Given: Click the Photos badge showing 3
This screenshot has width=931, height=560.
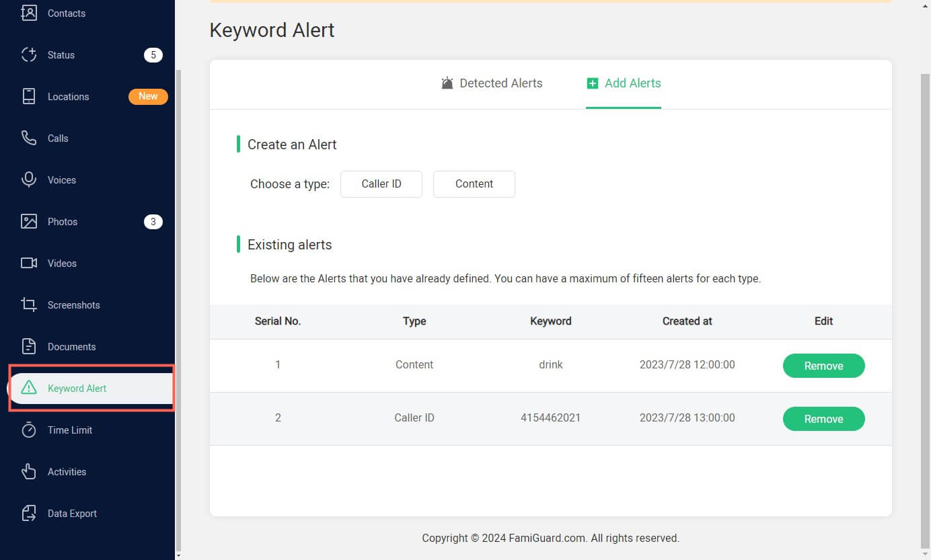Looking at the screenshot, I should click(x=153, y=222).
